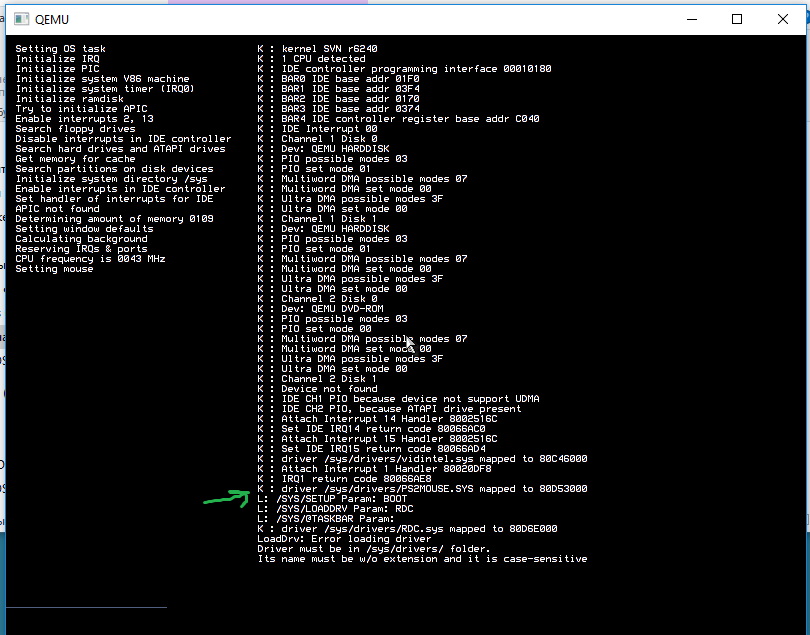Viewport: 810px width, 635px height.
Task: Click the 'Setting OS task' line
Action: point(60,49)
